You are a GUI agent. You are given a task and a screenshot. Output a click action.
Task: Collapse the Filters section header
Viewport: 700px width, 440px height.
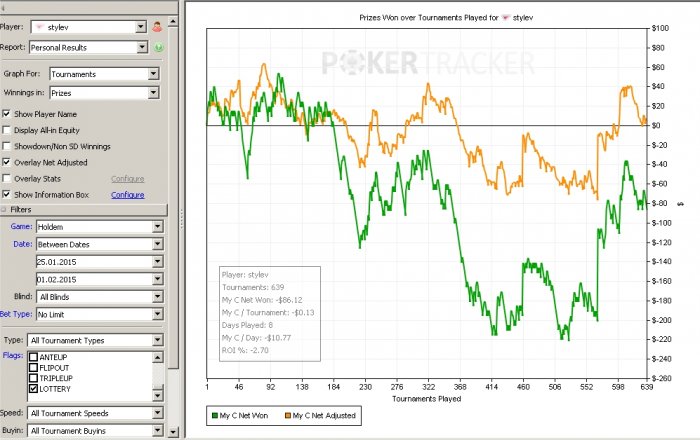[x=83, y=209]
